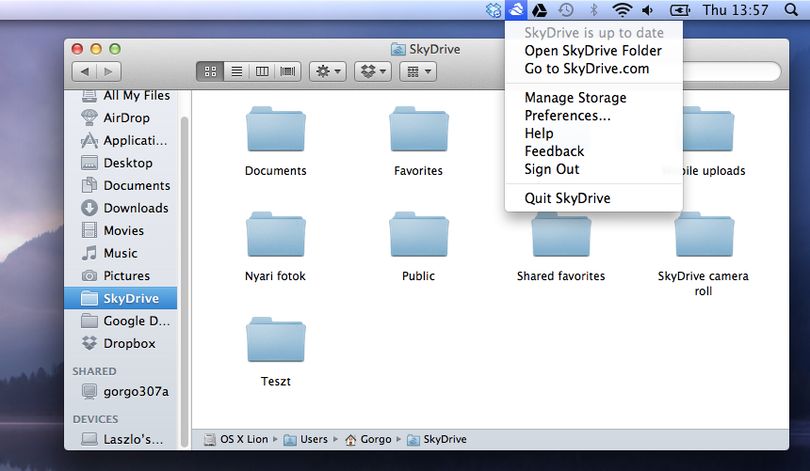
Task: Open the Arrange items dropdown
Action: click(x=418, y=71)
